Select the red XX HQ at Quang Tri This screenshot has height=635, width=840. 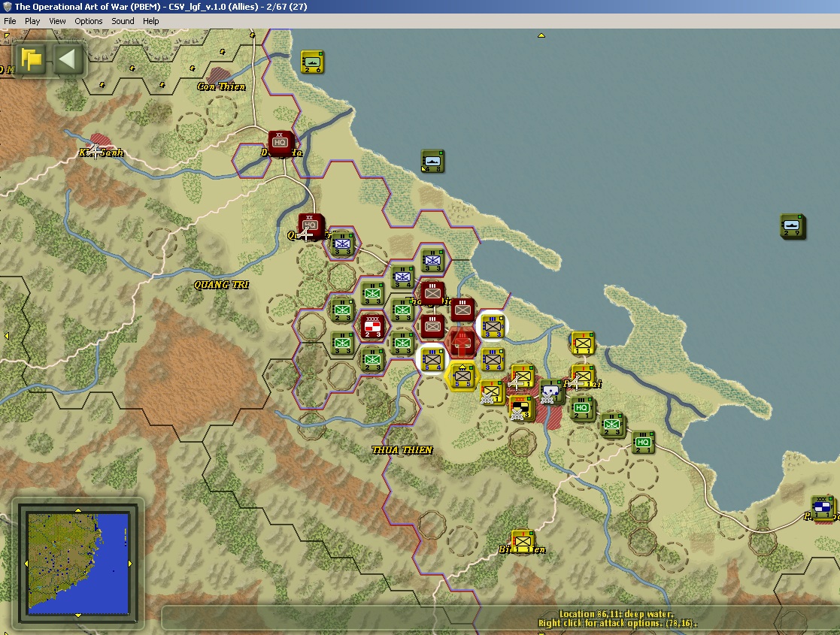(x=311, y=226)
